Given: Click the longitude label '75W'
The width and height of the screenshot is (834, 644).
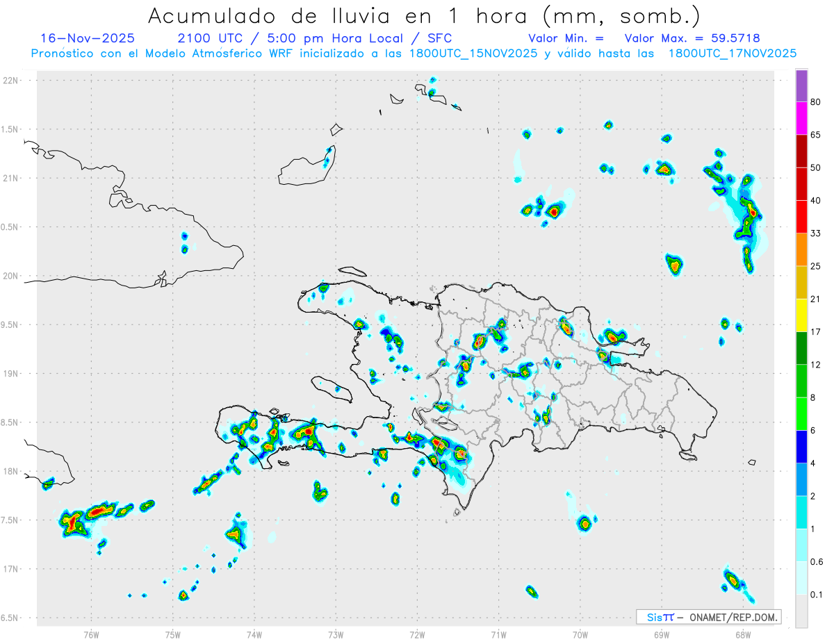Looking at the screenshot, I should coord(172,634).
